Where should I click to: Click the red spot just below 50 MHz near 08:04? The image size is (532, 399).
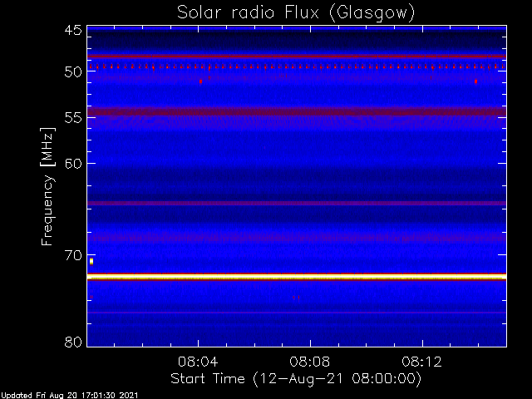pos(201,81)
